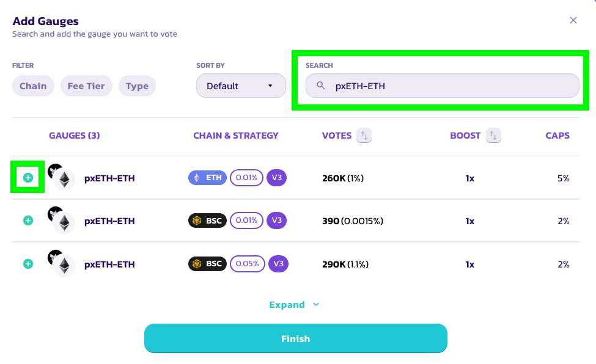Viewport: 596px width, 364px height.
Task: Toggle the Type filter chip
Action: click(x=137, y=86)
